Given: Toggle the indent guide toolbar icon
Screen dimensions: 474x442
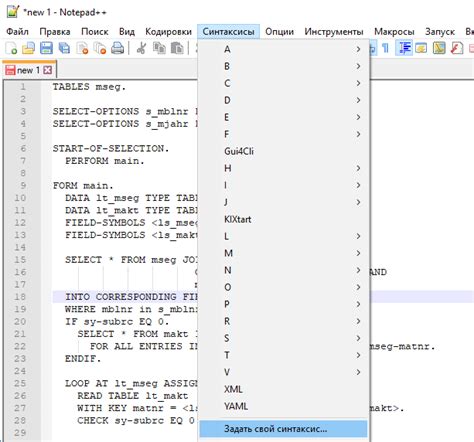Looking at the screenshot, I should pos(404,48).
